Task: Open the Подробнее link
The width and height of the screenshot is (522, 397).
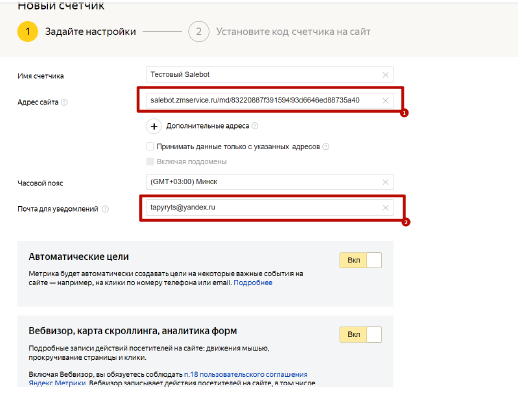Action: click(253, 283)
